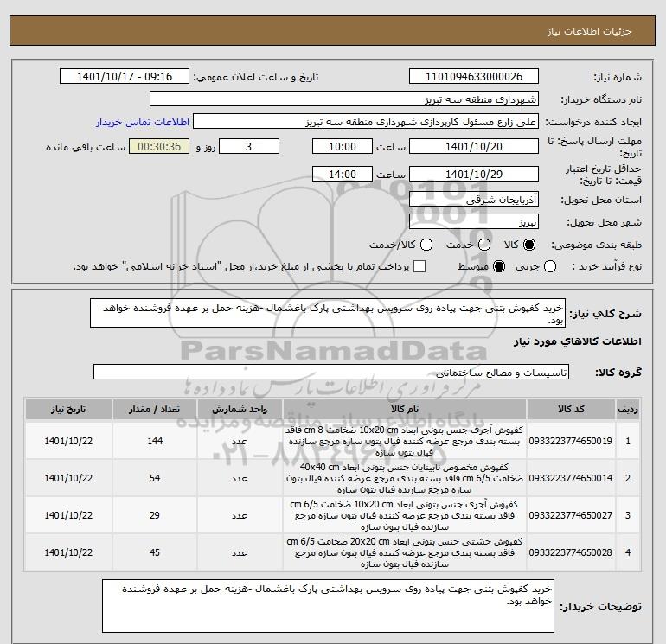Click the date 1401/10/22 in row 1

coord(68,441)
